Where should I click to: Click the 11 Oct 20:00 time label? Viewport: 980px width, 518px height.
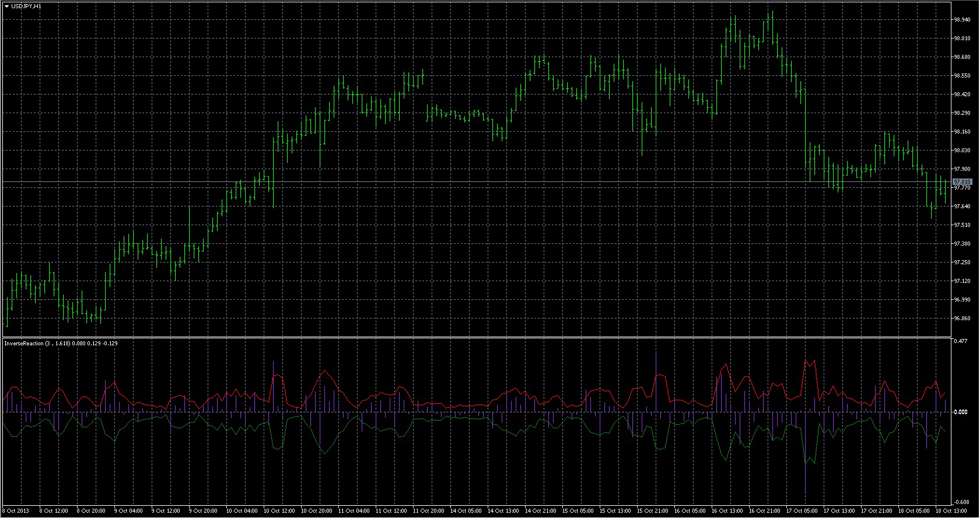click(x=429, y=511)
